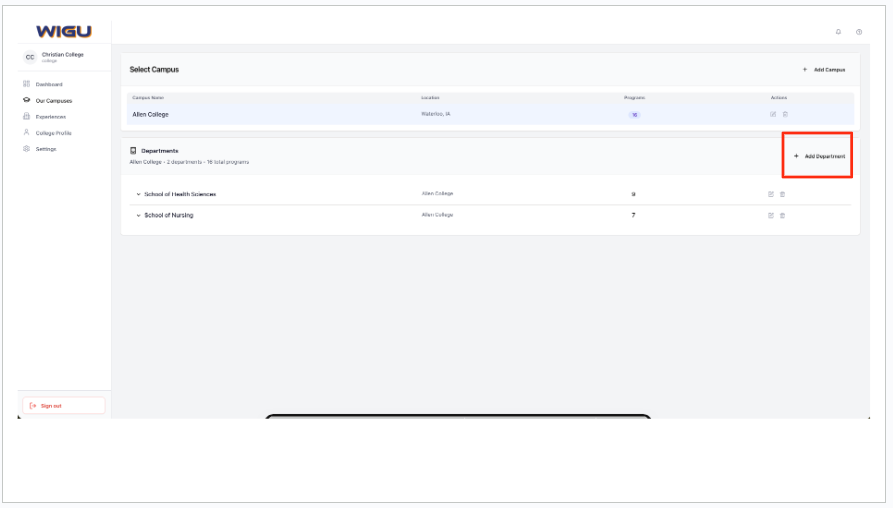Click the Add Campus button

(x=824, y=70)
